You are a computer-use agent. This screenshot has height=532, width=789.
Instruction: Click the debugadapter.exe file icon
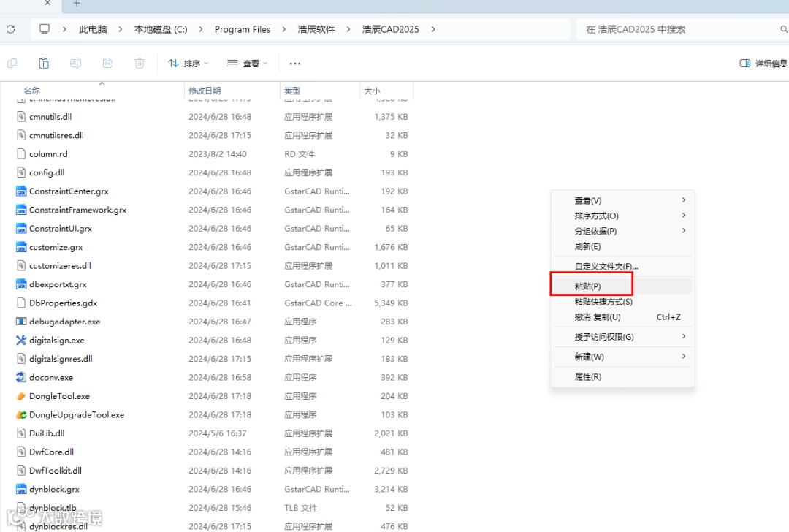click(x=21, y=322)
